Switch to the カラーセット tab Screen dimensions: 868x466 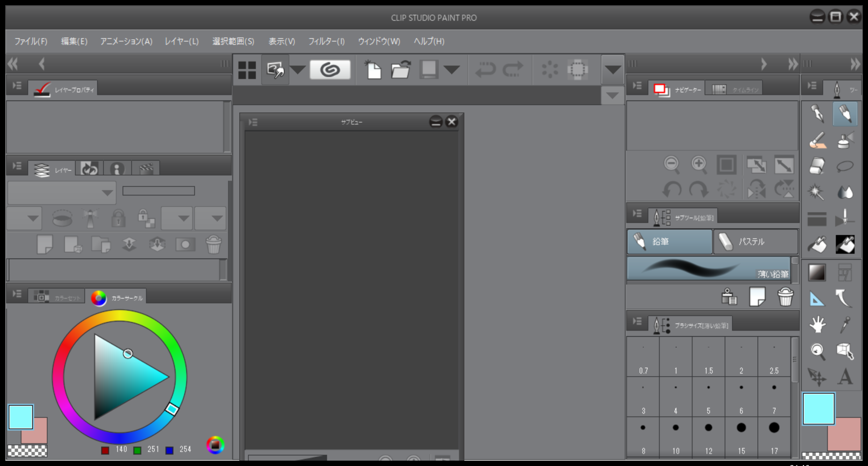point(57,297)
